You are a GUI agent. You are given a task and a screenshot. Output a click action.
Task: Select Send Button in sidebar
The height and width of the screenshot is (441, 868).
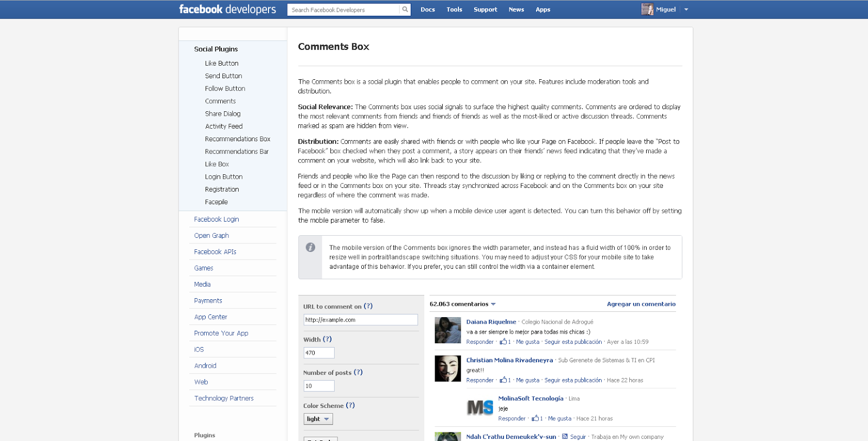224,76
